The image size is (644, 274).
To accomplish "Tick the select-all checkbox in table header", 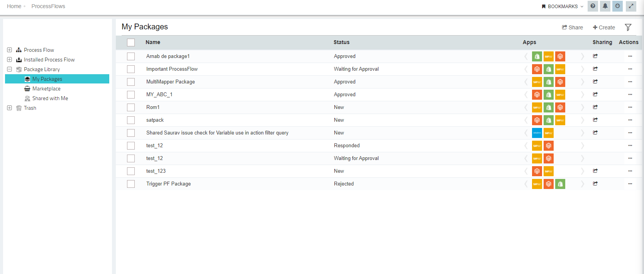I will (131, 43).
